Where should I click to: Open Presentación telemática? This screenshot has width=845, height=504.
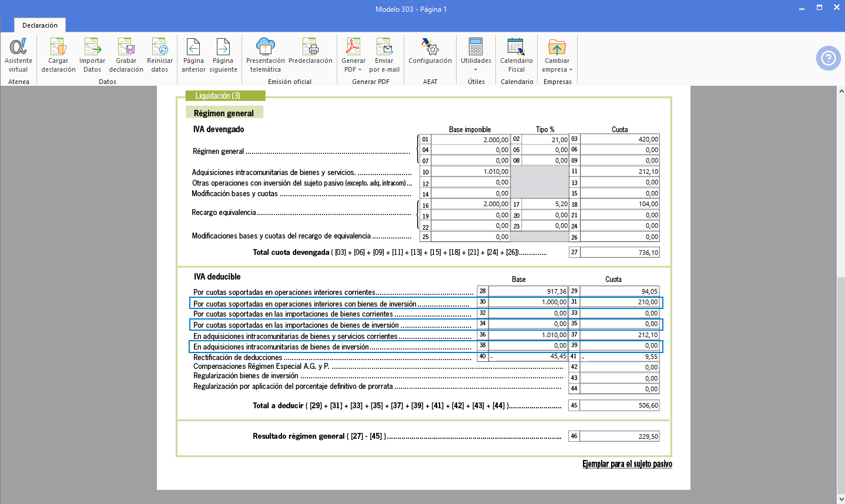click(x=265, y=55)
